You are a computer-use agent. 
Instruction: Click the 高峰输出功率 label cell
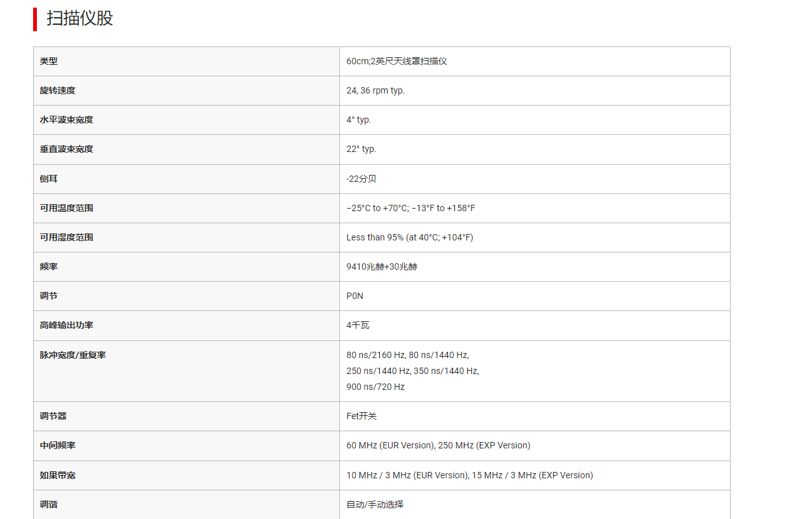point(186,325)
